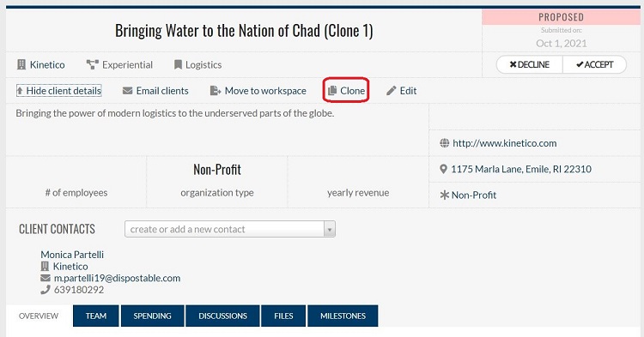The image size is (644, 337).
Task: Click the Experiential hierarchy icon
Action: click(x=93, y=64)
